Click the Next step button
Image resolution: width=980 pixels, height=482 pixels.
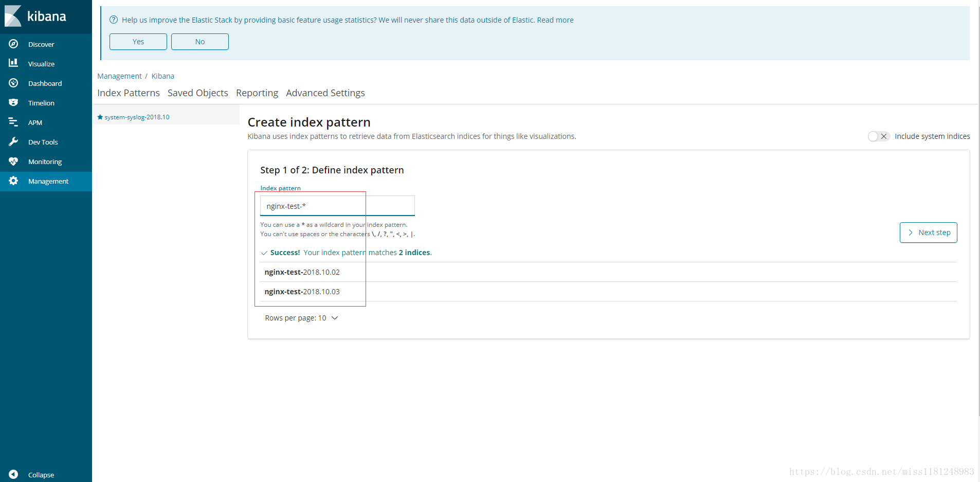pyautogui.click(x=928, y=233)
